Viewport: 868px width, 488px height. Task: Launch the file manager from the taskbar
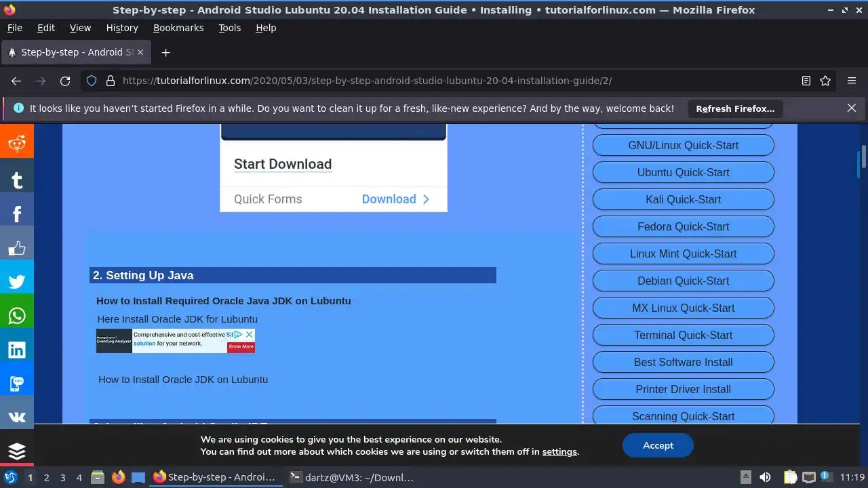coord(98,477)
